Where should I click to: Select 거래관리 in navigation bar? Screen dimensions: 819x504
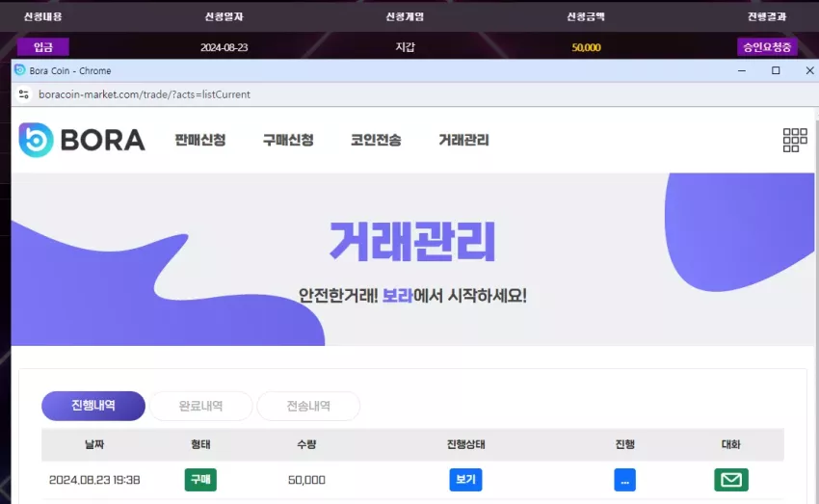coord(463,140)
